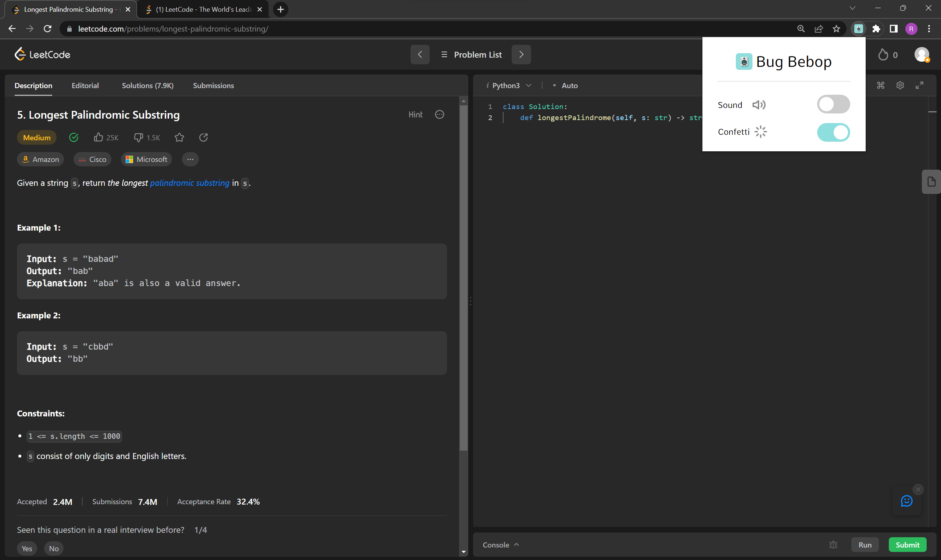Open the streak flame icon
941x560 pixels.
point(883,55)
